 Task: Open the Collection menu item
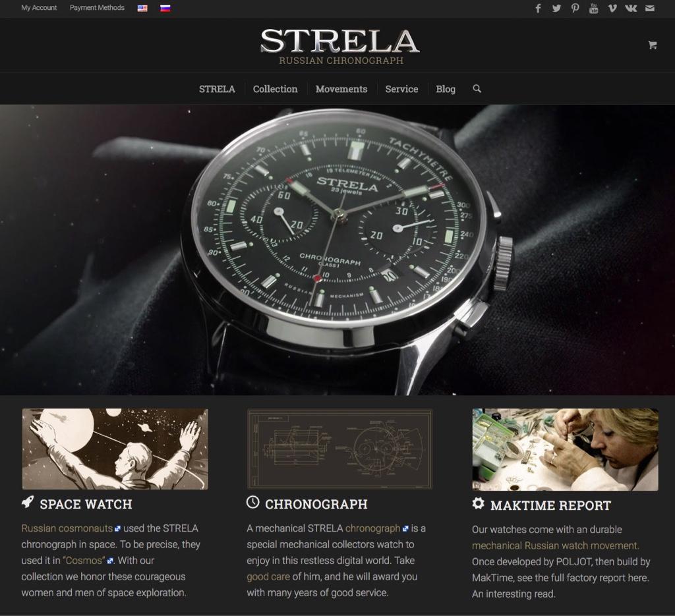pyautogui.click(x=275, y=89)
